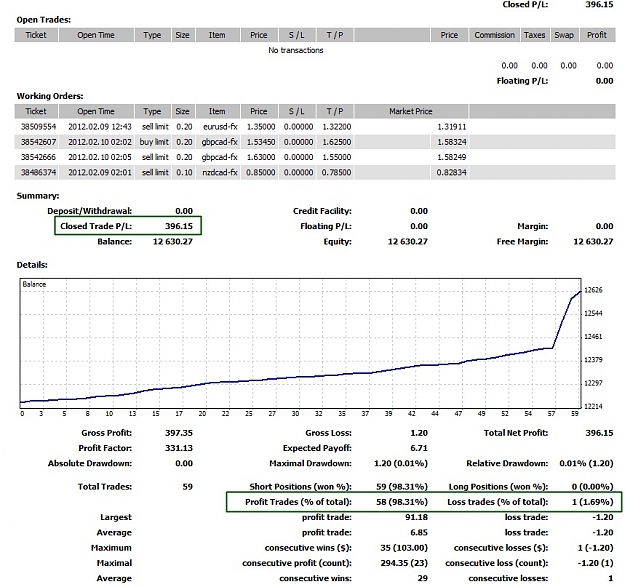Click take-profit value 0.78500
The height and width of the screenshot is (587, 625).
tap(337, 173)
